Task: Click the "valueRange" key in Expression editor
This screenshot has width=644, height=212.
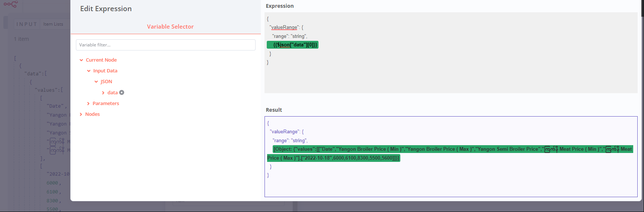Action: 284,27
